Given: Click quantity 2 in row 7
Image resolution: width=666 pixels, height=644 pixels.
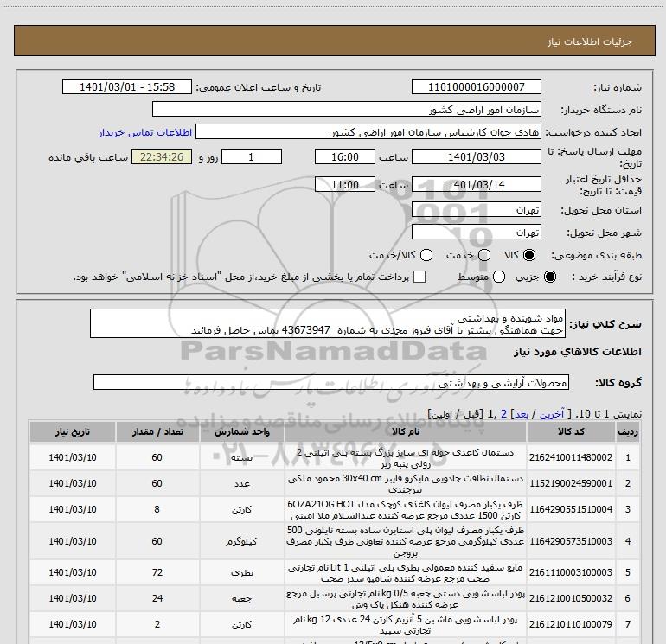Looking at the screenshot, I should [157, 624].
